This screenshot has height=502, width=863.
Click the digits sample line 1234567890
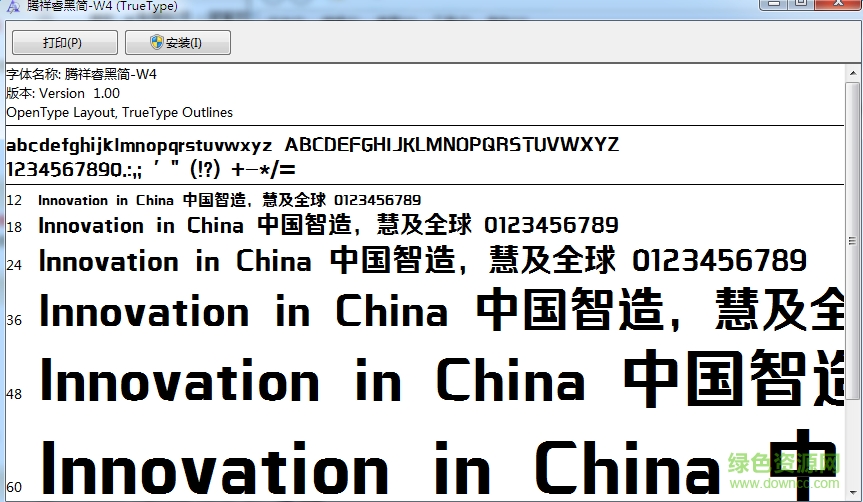coord(151,169)
